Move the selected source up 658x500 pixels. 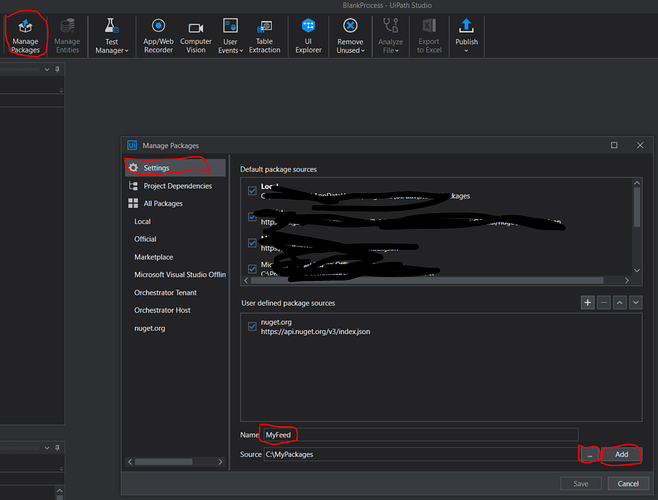tap(620, 302)
